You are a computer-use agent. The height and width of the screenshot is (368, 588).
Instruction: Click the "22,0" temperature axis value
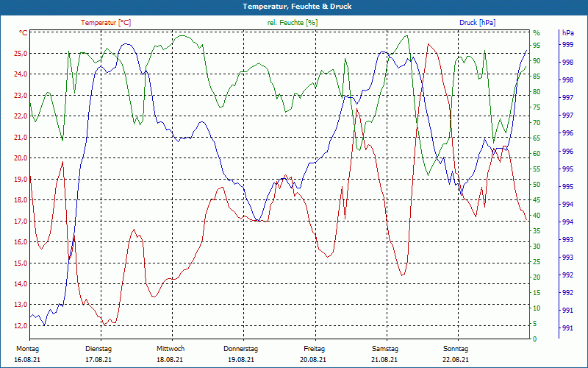[21, 116]
